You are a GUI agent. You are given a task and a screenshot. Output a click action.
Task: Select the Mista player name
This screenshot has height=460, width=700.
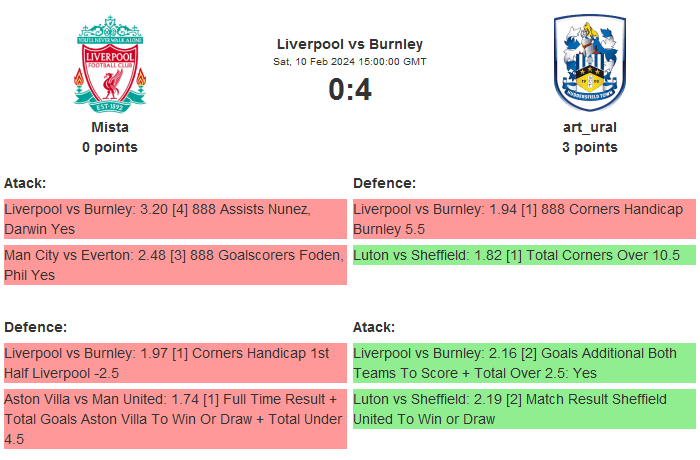(110, 127)
